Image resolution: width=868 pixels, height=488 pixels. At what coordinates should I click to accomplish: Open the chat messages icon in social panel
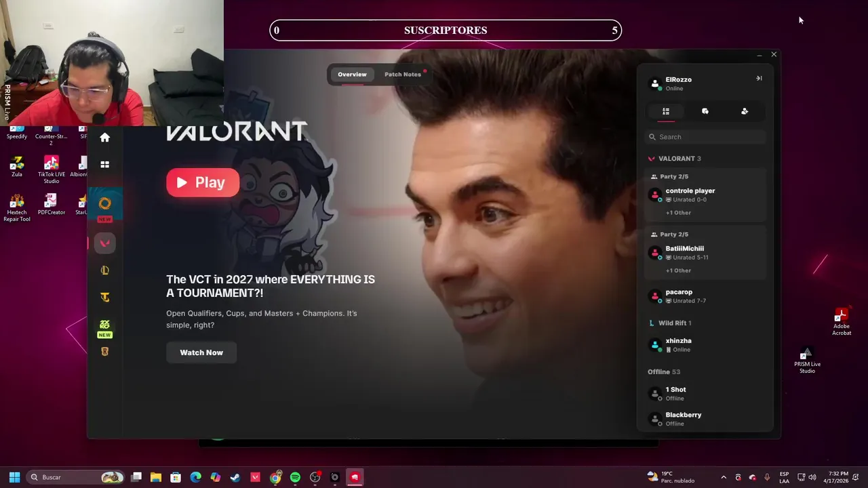[705, 111]
